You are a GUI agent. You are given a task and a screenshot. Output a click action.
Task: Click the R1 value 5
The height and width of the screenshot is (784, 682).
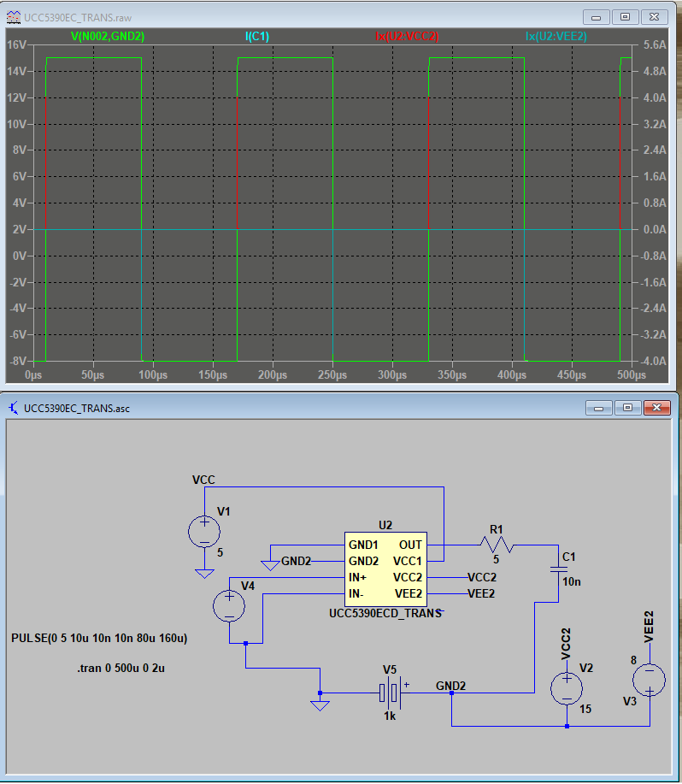[497, 559]
